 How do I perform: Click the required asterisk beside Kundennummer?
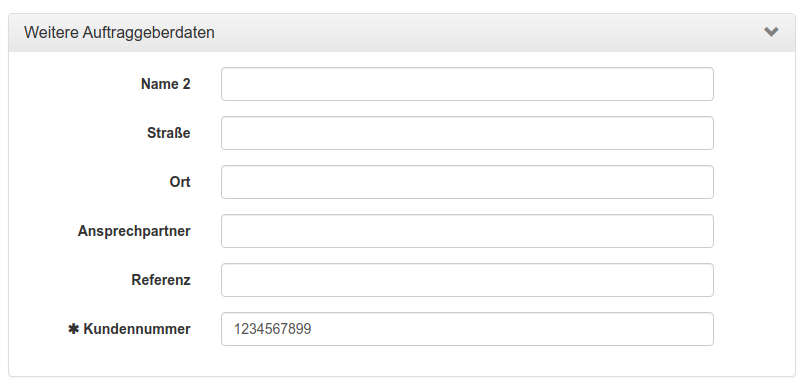click(x=73, y=329)
